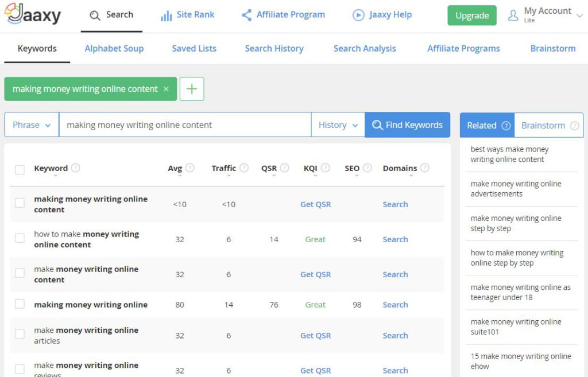Open related 'make money writing online suite101'
This screenshot has width=588, height=377.
tap(516, 327)
